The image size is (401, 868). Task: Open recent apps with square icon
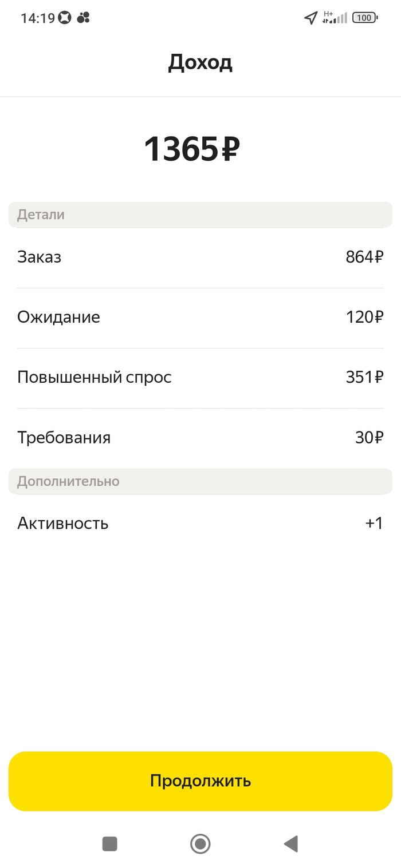point(109,843)
